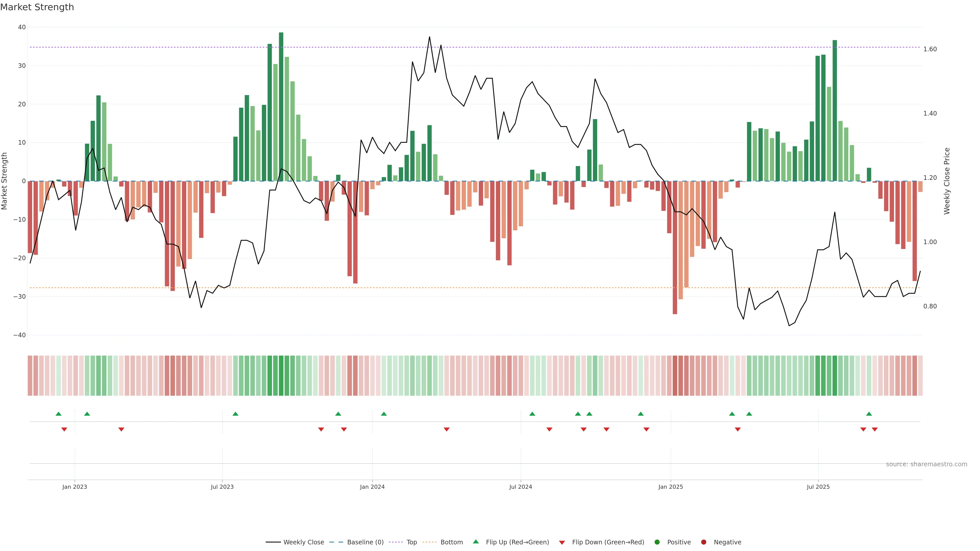
Task: Click the Jul 2025 axis label
Action: coord(818,487)
